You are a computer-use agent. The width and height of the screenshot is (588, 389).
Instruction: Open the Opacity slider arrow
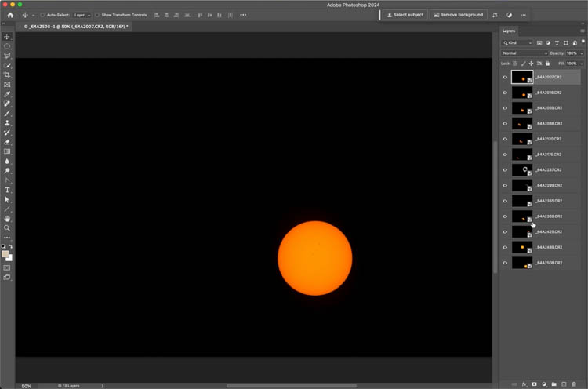click(x=582, y=53)
